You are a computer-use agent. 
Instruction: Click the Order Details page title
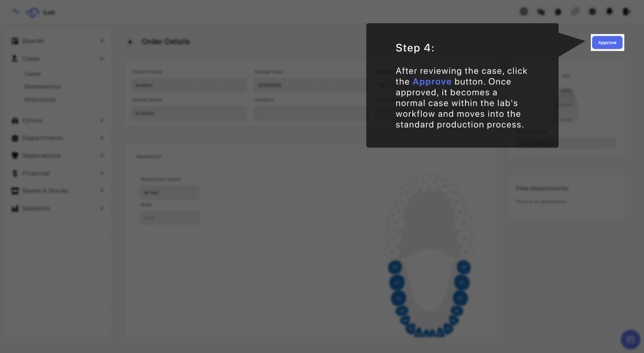tap(165, 42)
